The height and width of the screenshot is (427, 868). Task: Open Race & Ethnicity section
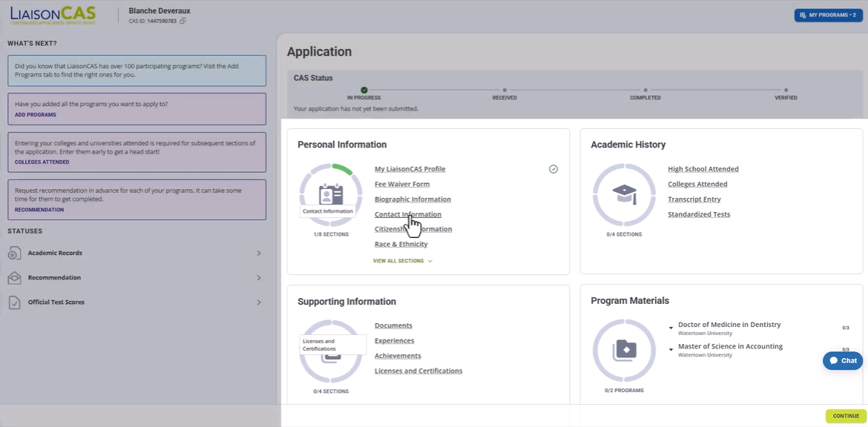pyautogui.click(x=401, y=245)
